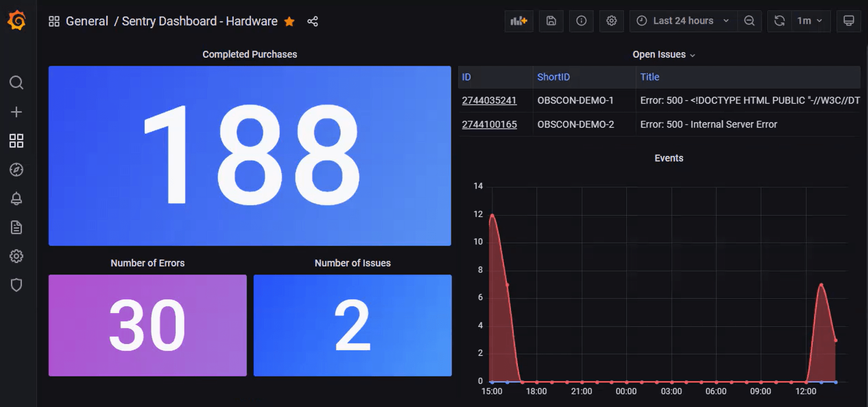The height and width of the screenshot is (407, 868).
Task: Open the Dashboards grid icon in sidebar
Action: (16, 141)
